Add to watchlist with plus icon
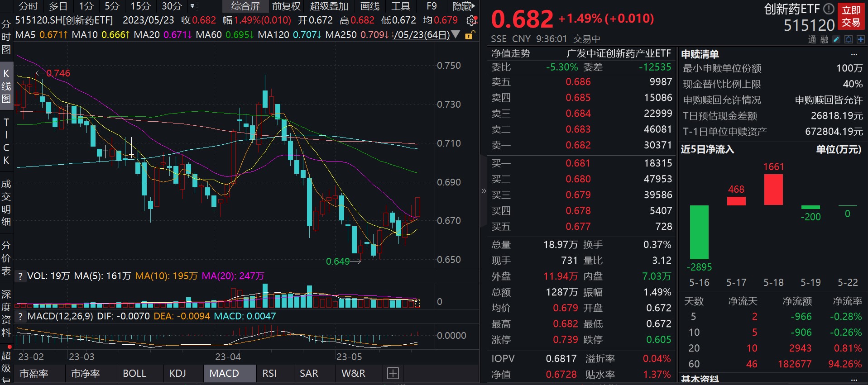Screen dimensions: 868x385 (x=860, y=40)
